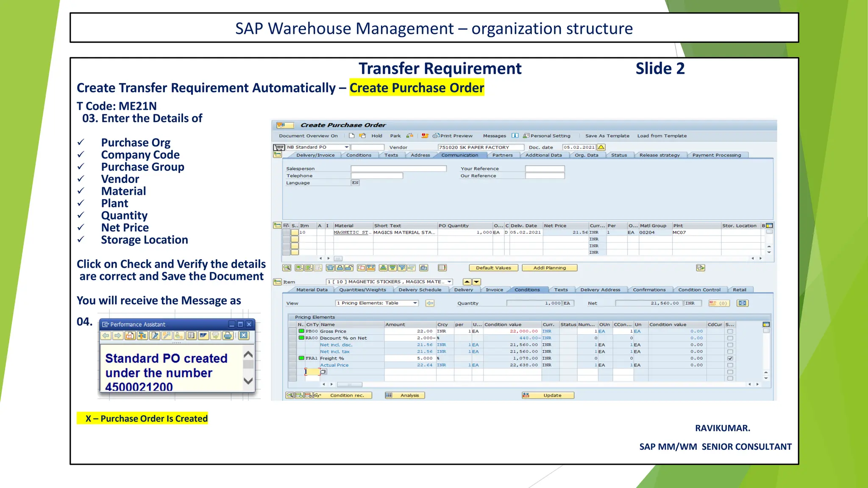Open technical information icon in Performance Assistant
868x488 pixels.
142,335
